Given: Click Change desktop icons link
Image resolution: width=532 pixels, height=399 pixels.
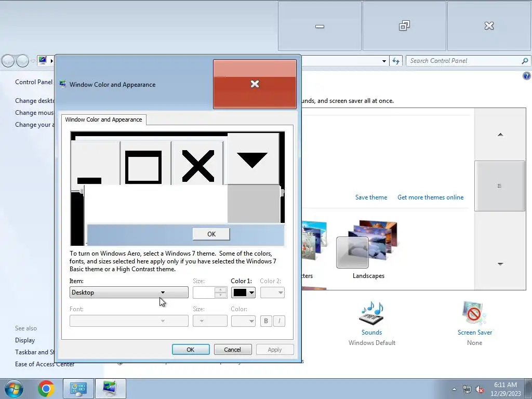Looking at the screenshot, I should [x=35, y=101].
